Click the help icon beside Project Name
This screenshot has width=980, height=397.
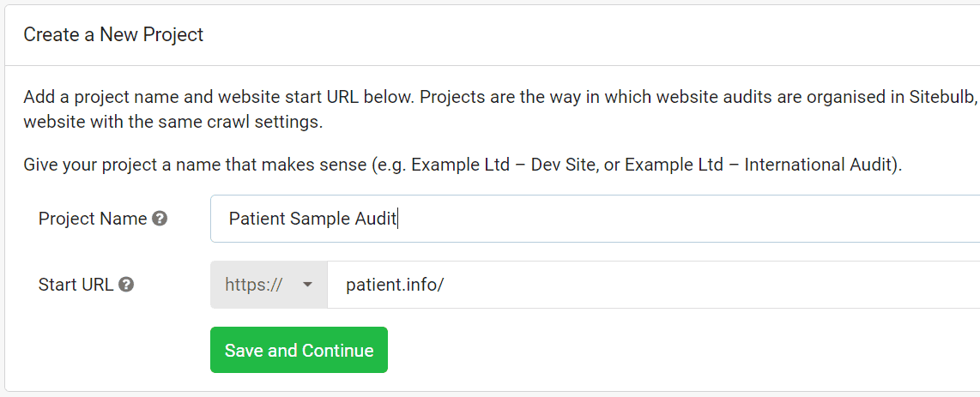[160, 219]
